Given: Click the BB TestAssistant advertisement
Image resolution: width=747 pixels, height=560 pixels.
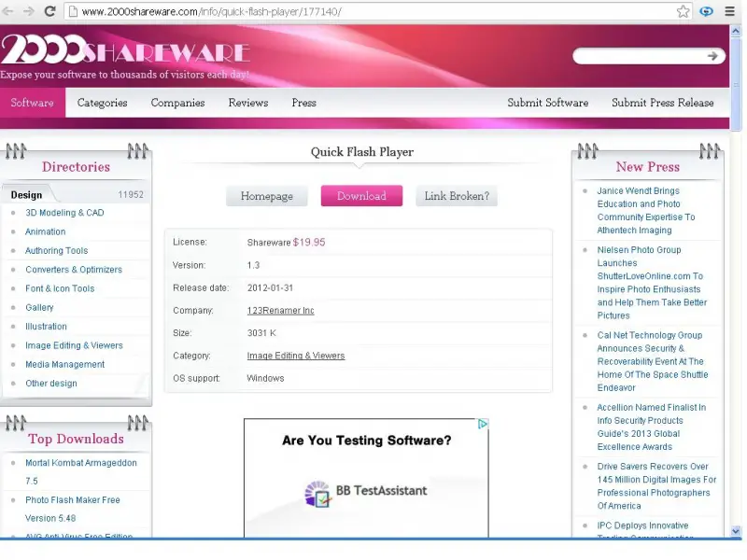Looking at the screenshot, I should (x=366, y=478).
